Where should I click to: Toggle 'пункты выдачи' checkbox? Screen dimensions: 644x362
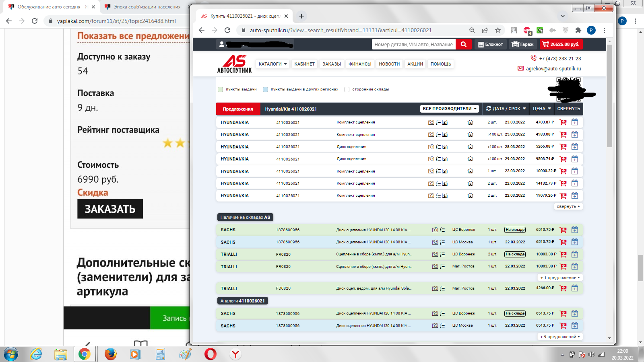click(x=220, y=89)
